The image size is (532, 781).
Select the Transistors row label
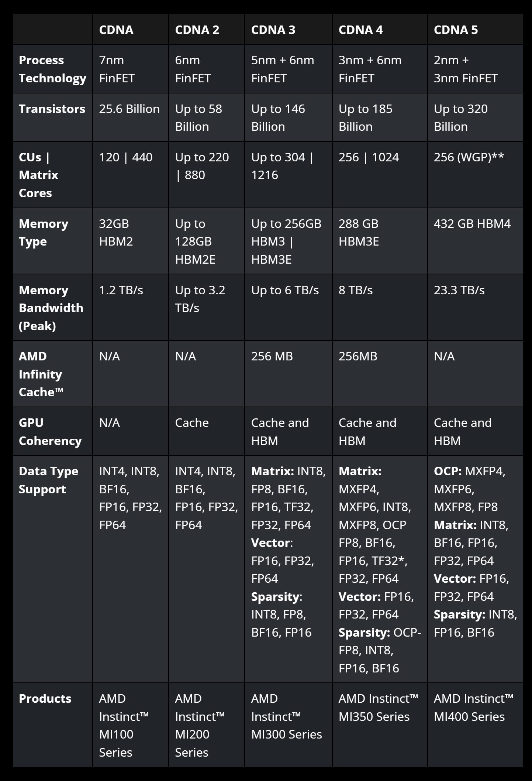point(52,109)
